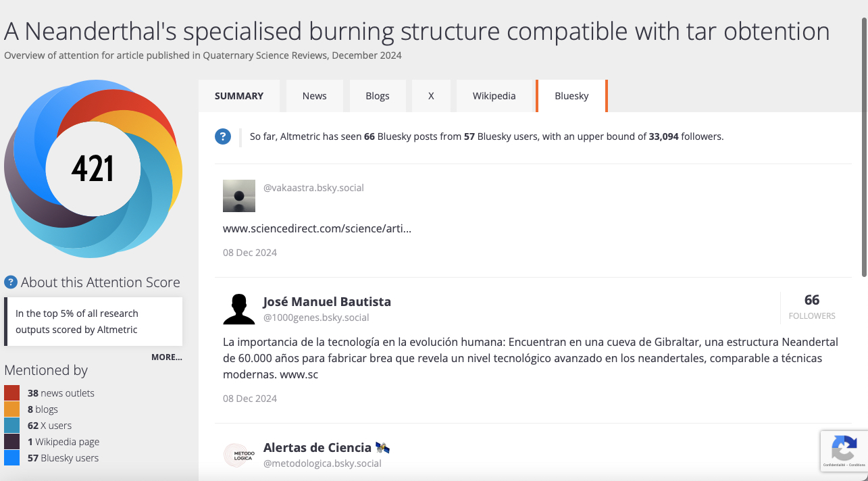Open the Wikipedia tab
Screen dimensions: 868x481
point(494,96)
